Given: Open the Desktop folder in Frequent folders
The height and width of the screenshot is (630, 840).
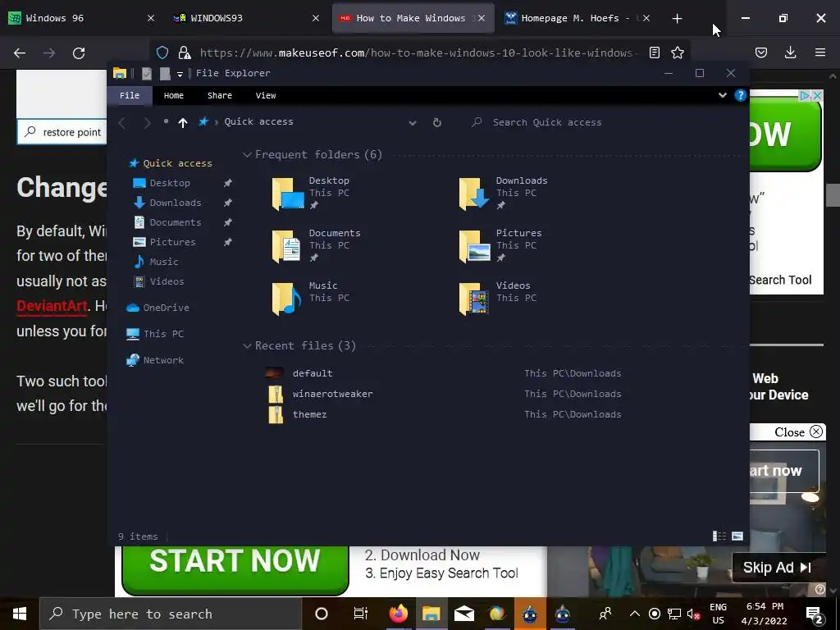Looking at the screenshot, I should click(311, 193).
